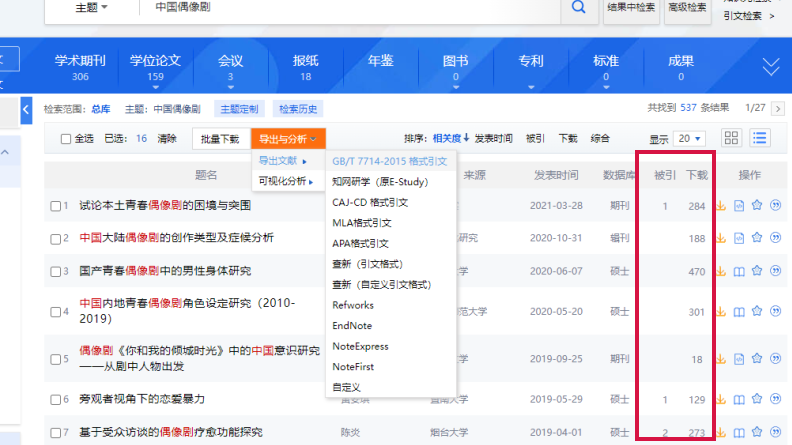This screenshot has height=445, width=792.
Task: Go to next results page arrow
Action: click(778, 109)
